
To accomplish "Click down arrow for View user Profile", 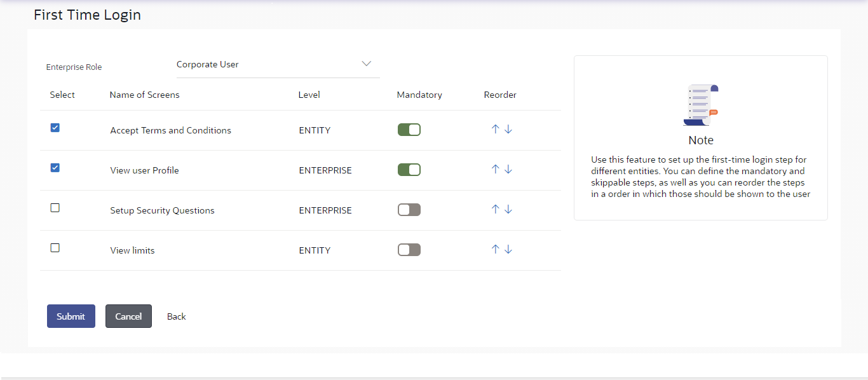I will [x=508, y=169].
